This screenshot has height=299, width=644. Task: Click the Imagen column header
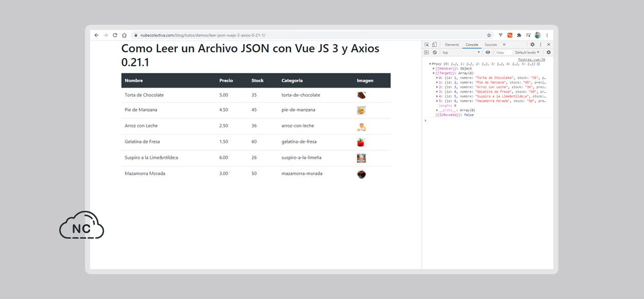coord(365,80)
